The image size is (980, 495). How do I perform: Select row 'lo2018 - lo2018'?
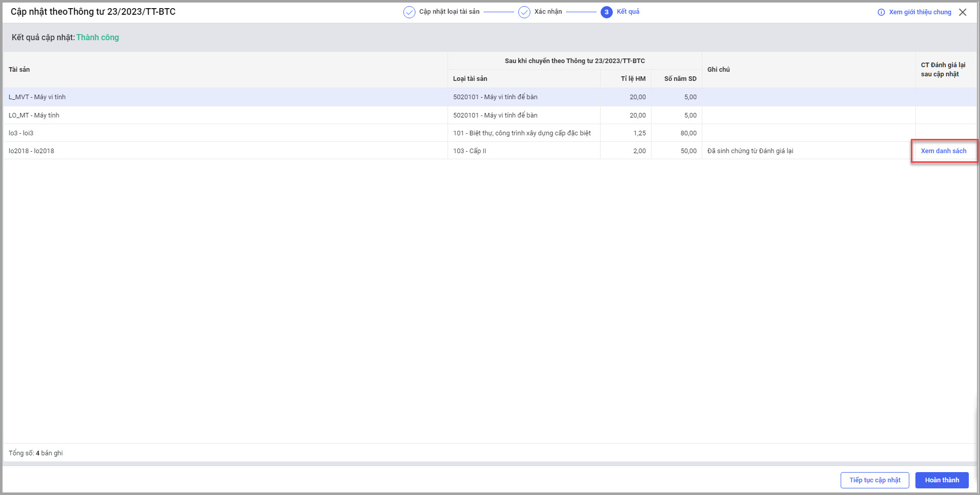490,151
